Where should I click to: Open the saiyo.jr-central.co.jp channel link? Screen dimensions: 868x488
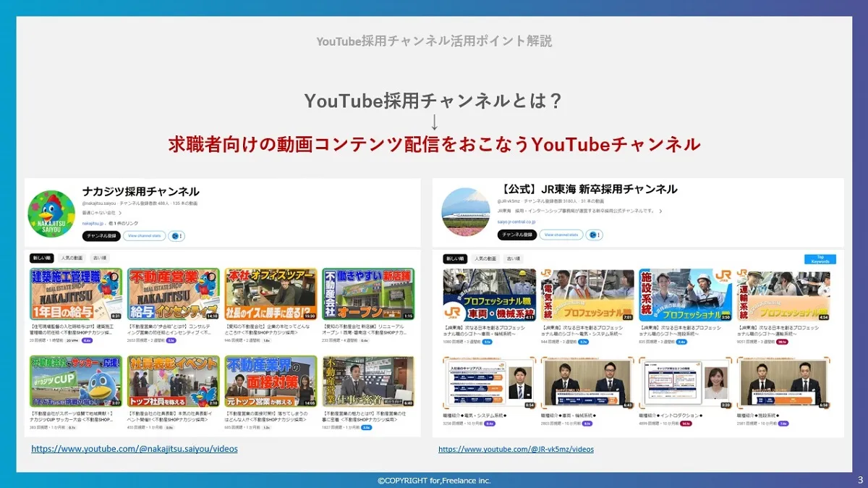point(516,222)
